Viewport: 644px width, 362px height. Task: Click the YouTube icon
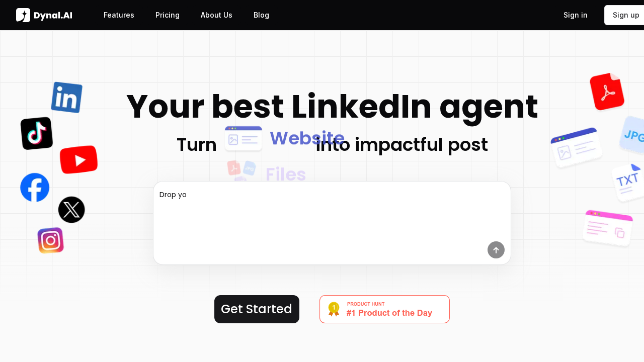point(78,160)
